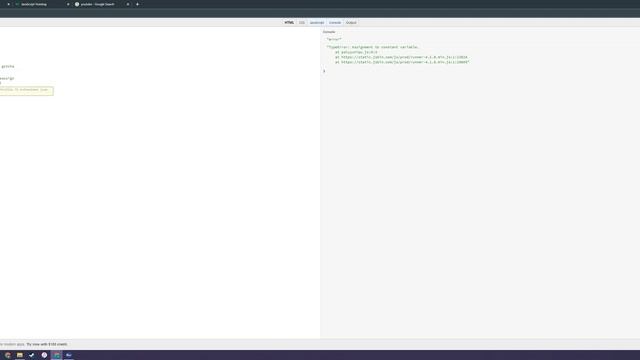Switch to the CSS panel tab

tap(302, 22)
